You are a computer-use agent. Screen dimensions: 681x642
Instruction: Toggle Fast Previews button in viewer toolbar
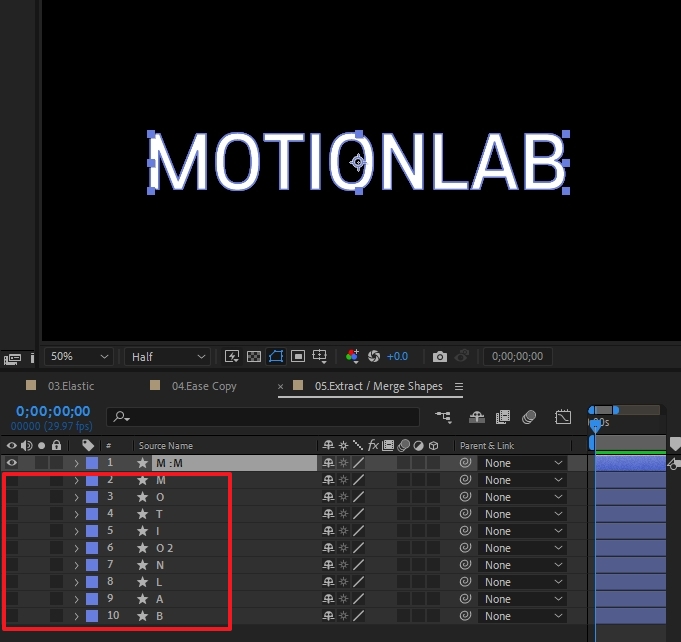[x=231, y=357]
